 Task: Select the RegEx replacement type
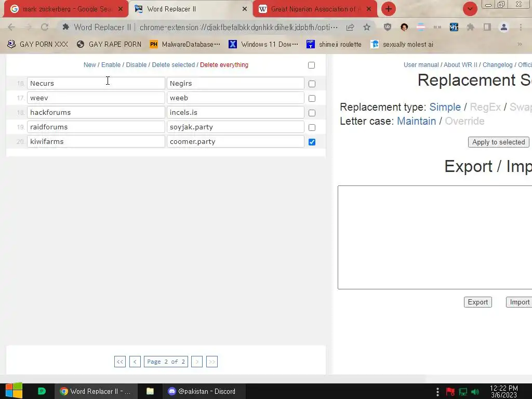(x=485, y=107)
